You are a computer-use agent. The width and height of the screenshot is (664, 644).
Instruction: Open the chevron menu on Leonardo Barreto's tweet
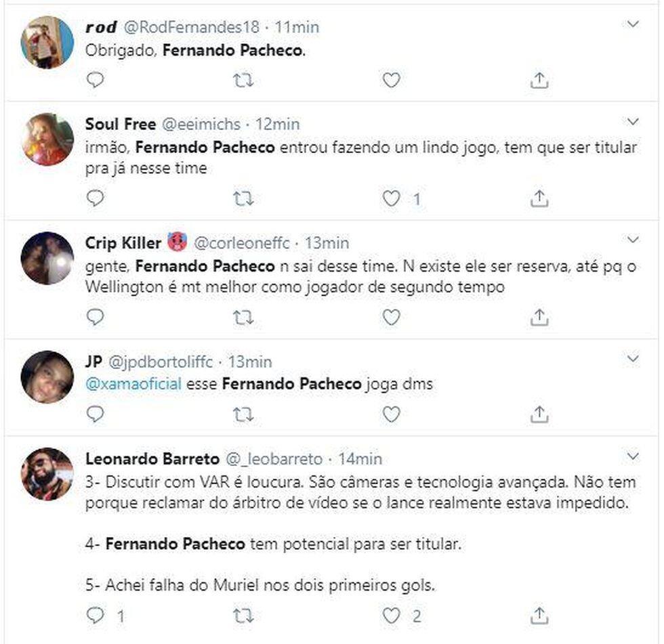[633, 456]
